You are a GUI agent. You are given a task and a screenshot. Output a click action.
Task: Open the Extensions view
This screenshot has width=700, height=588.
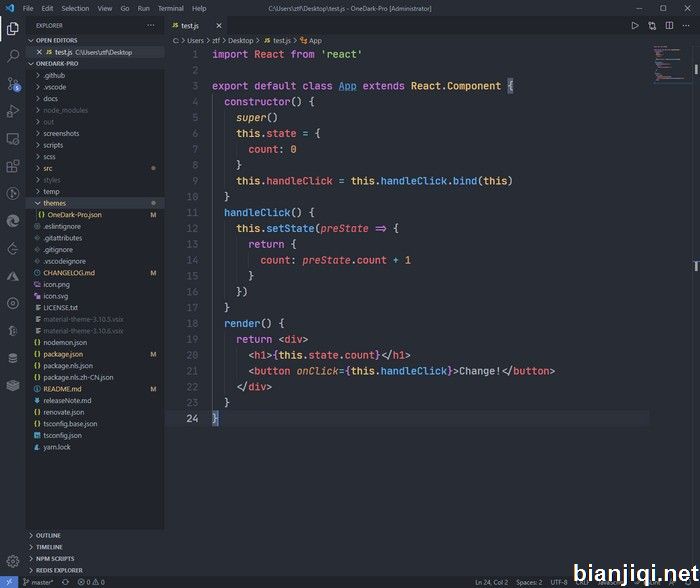[x=12, y=166]
